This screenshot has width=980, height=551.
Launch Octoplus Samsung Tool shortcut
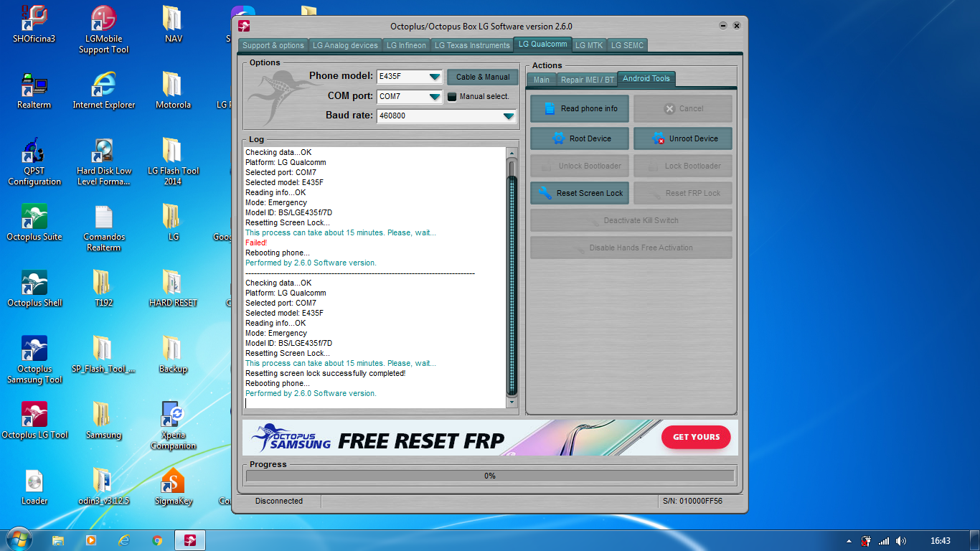(34, 359)
